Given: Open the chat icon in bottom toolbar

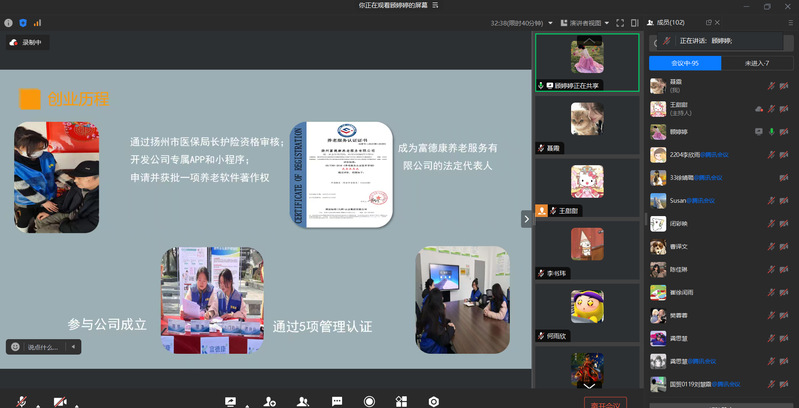Looking at the screenshot, I should (337, 401).
